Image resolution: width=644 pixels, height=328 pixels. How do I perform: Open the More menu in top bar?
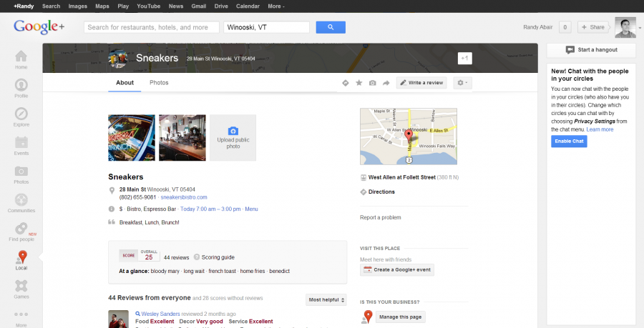tap(276, 6)
